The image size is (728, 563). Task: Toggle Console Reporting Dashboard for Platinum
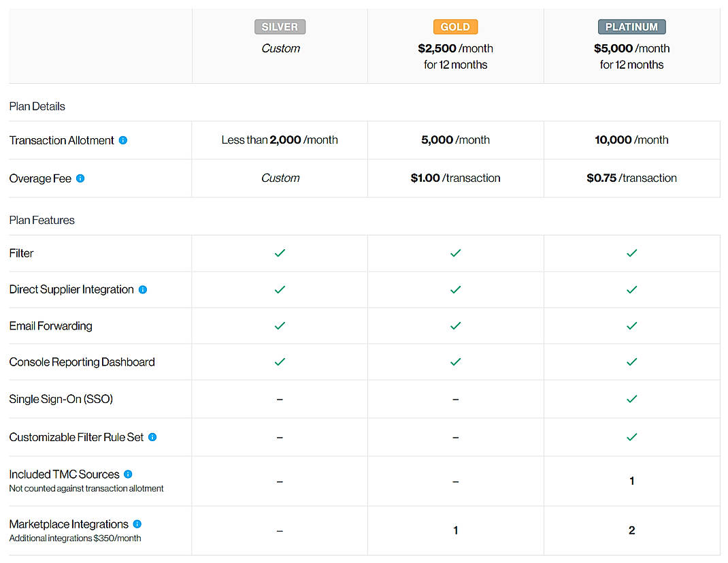631,361
